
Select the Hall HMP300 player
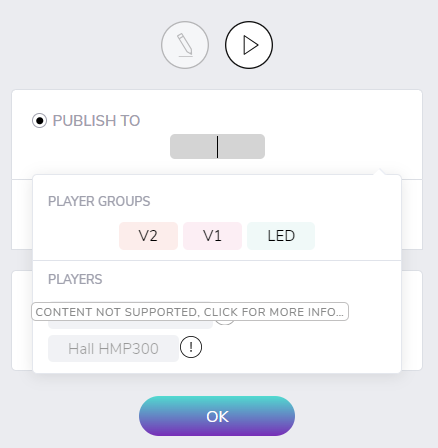pos(113,349)
